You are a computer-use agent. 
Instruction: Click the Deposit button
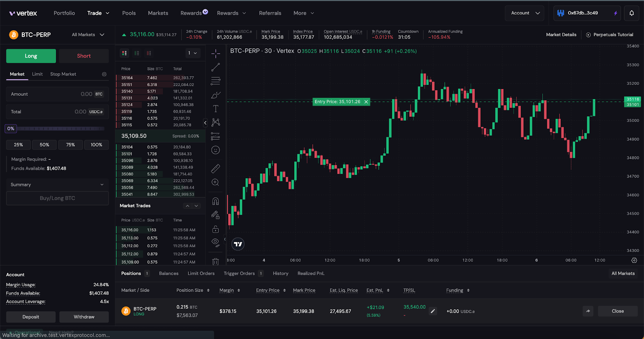[x=31, y=317]
